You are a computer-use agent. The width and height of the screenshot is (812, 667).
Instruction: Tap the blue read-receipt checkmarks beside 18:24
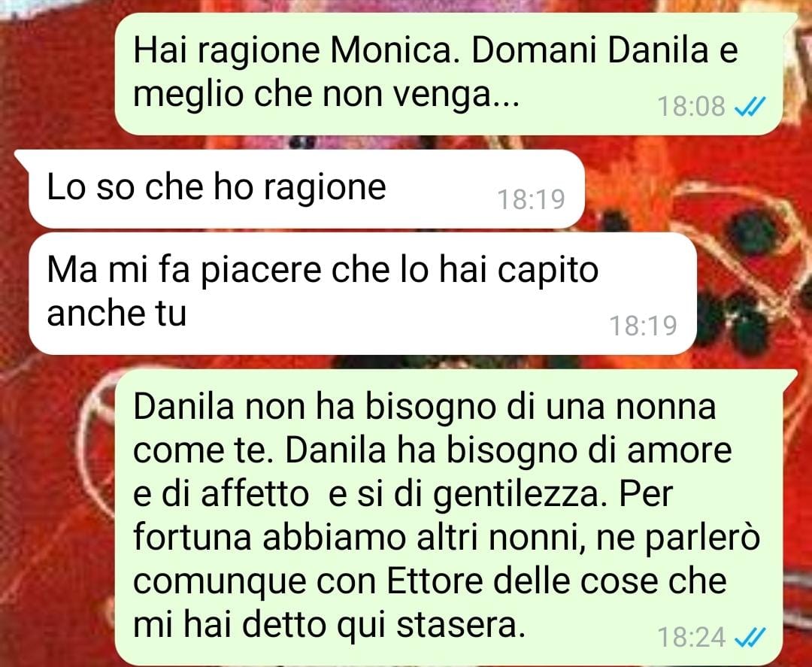click(x=750, y=638)
